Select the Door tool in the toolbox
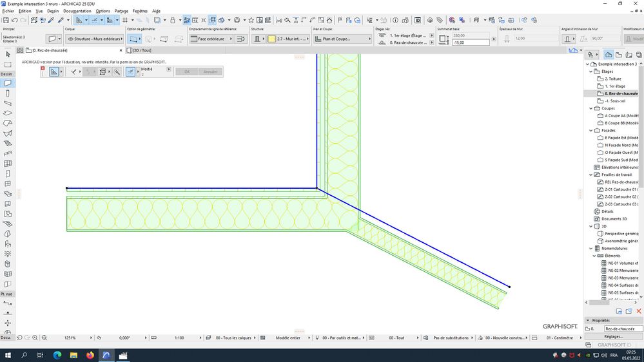The height and width of the screenshot is (362, 644). tap(8, 174)
